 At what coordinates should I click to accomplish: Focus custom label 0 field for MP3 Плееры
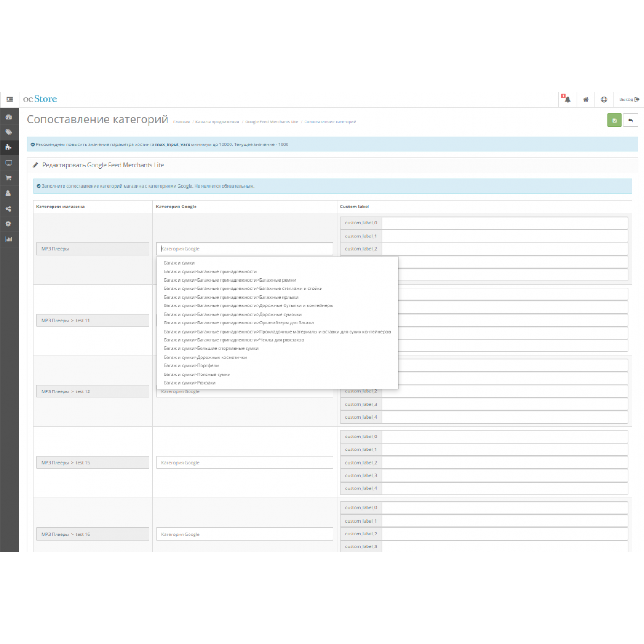(x=505, y=223)
